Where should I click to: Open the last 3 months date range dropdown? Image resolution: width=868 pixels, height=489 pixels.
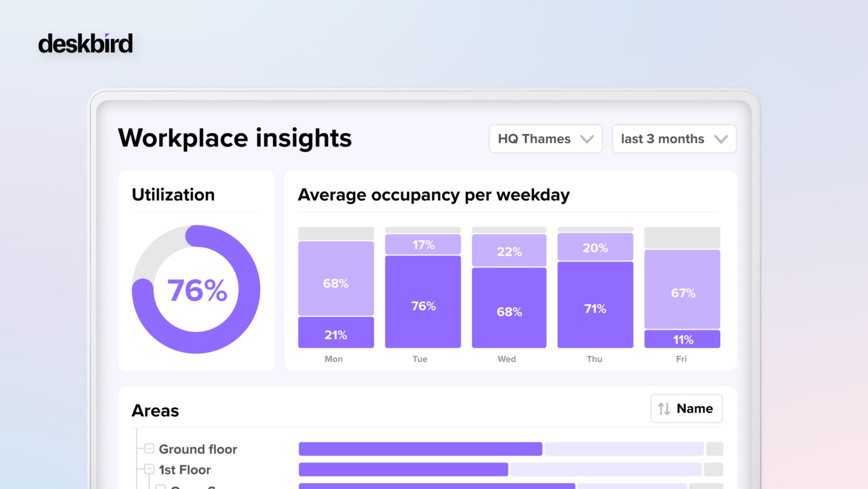pyautogui.click(x=673, y=139)
